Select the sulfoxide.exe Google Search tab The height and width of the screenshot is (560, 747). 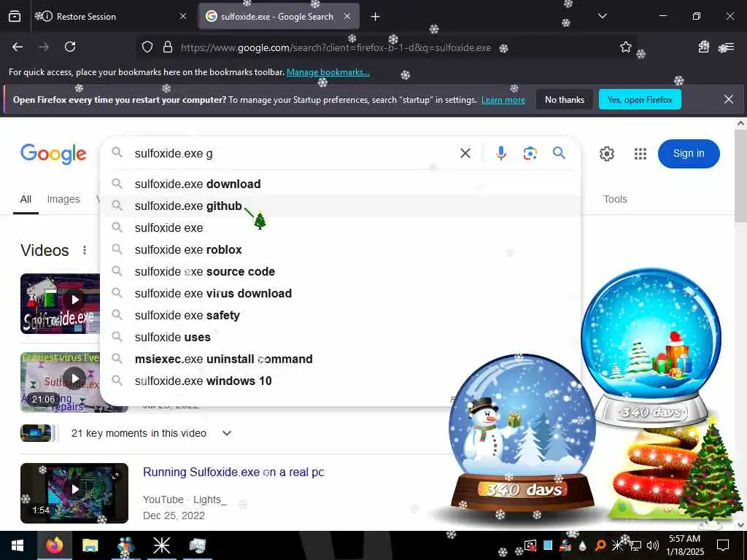[279, 17]
